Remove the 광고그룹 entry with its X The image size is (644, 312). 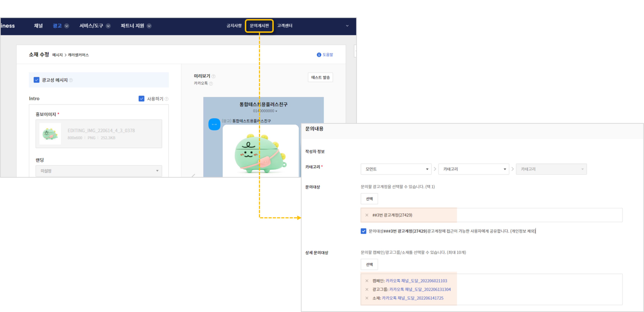coord(367,289)
